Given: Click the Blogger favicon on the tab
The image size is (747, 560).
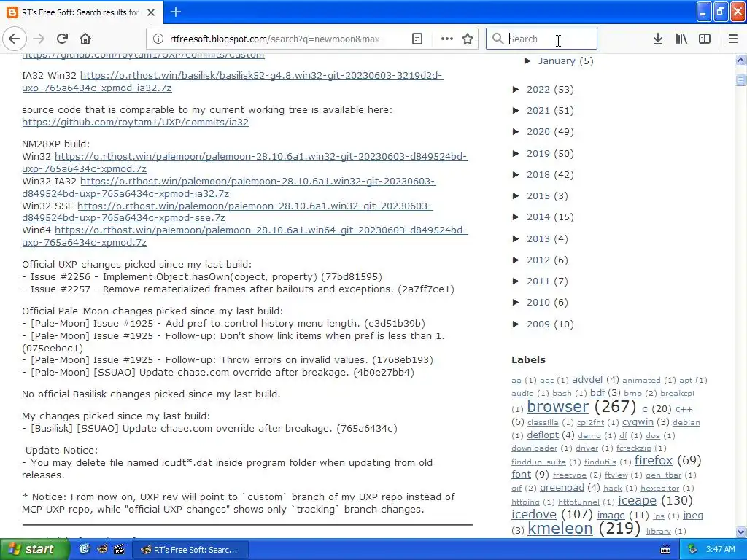Looking at the screenshot, I should click(x=12, y=12).
